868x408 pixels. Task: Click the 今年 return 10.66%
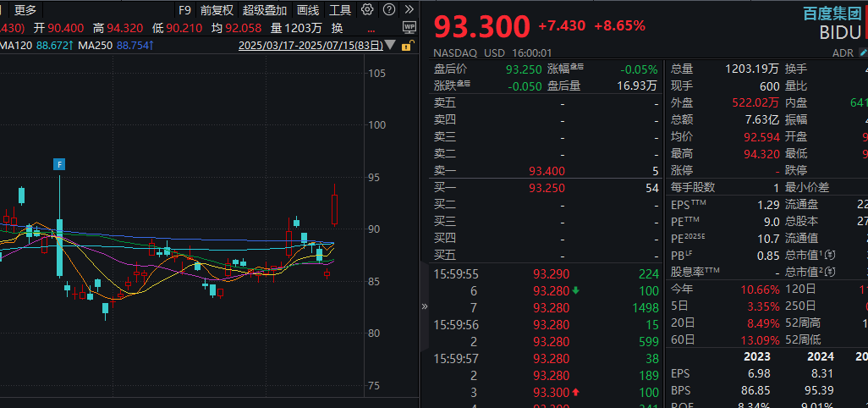point(760,289)
